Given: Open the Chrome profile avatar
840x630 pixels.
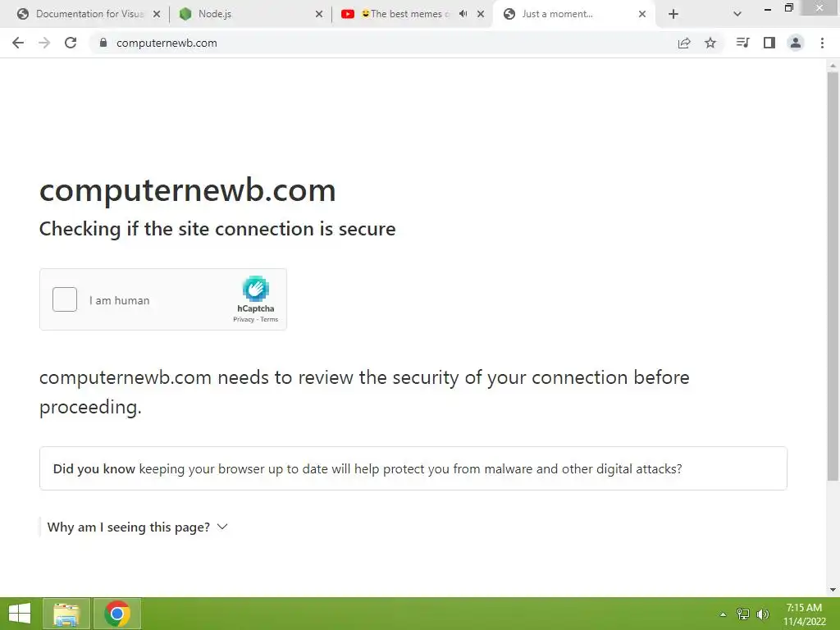Looking at the screenshot, I should point(796,43).
